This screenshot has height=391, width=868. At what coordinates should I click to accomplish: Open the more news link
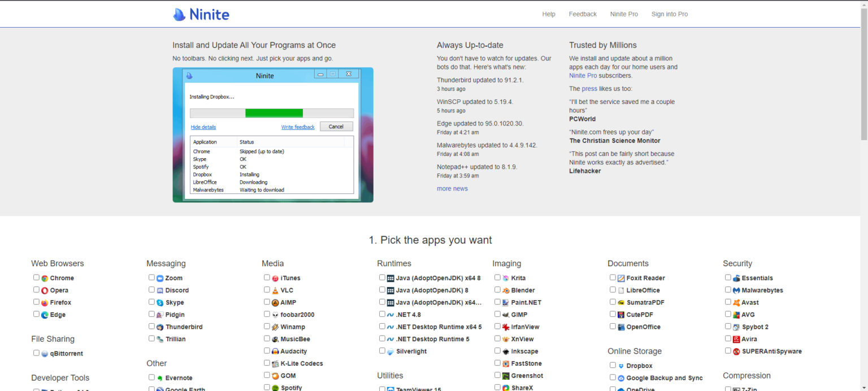click(x=452, y=189)
